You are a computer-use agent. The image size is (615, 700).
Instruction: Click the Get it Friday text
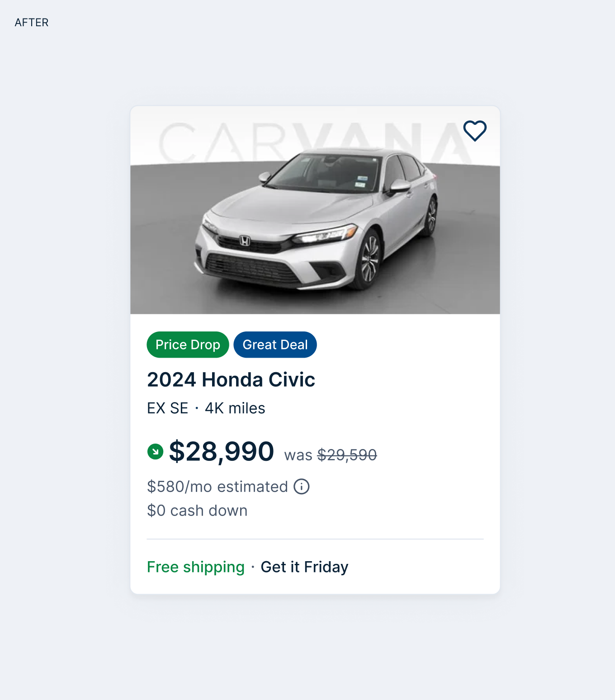(304, 567)
